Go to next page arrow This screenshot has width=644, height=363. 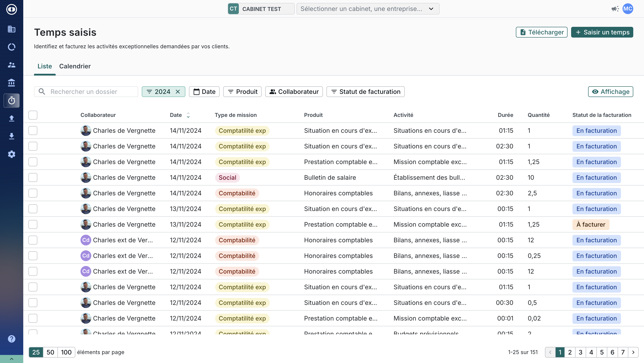coord(633,352)
